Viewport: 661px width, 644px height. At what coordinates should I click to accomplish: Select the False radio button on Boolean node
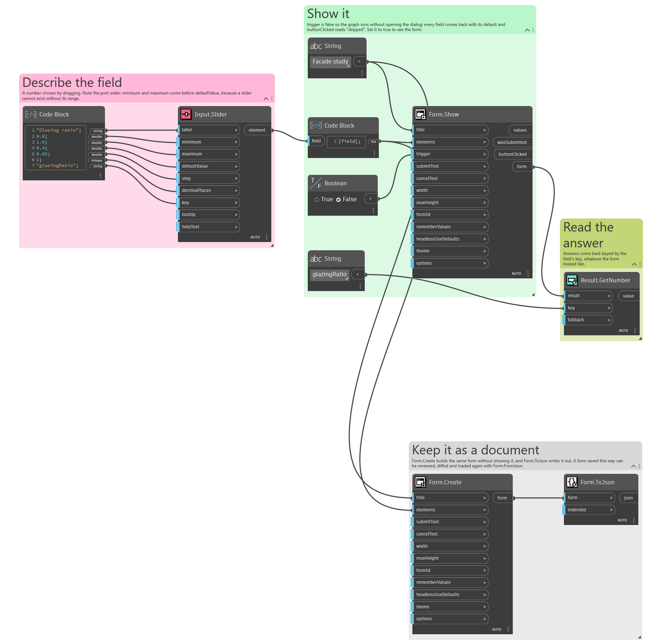pyautogui.click(x=338, y=199)
